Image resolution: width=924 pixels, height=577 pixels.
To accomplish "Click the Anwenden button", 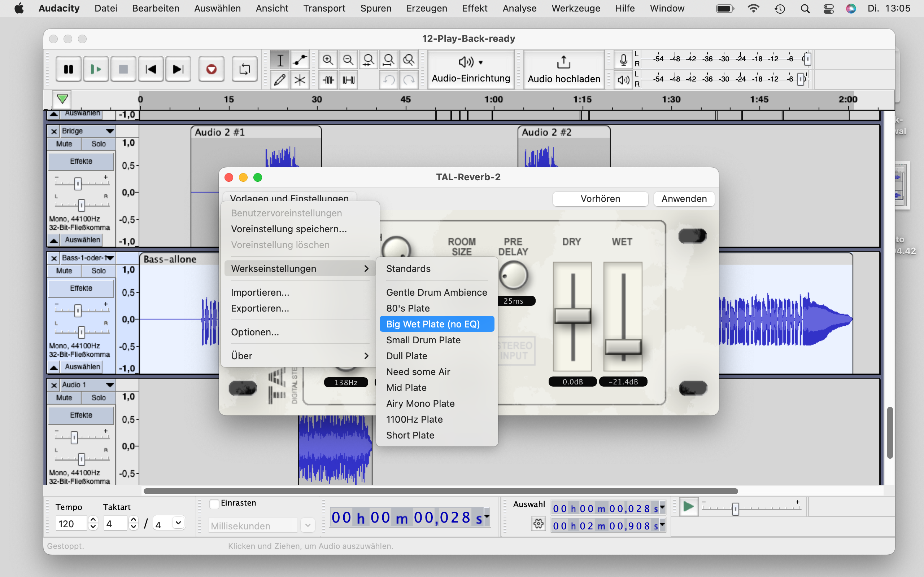I will pyautogui.click(x=684, y=199).
